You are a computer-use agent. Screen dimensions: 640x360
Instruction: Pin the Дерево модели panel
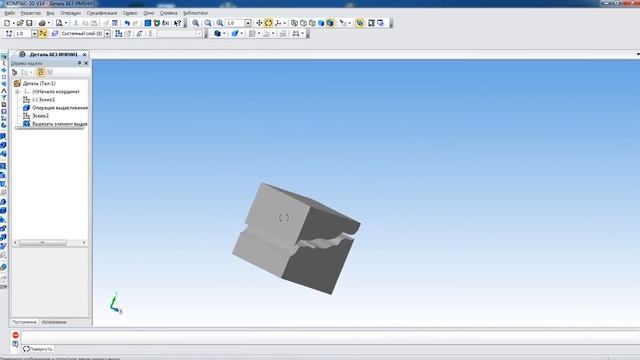[79, 63]
